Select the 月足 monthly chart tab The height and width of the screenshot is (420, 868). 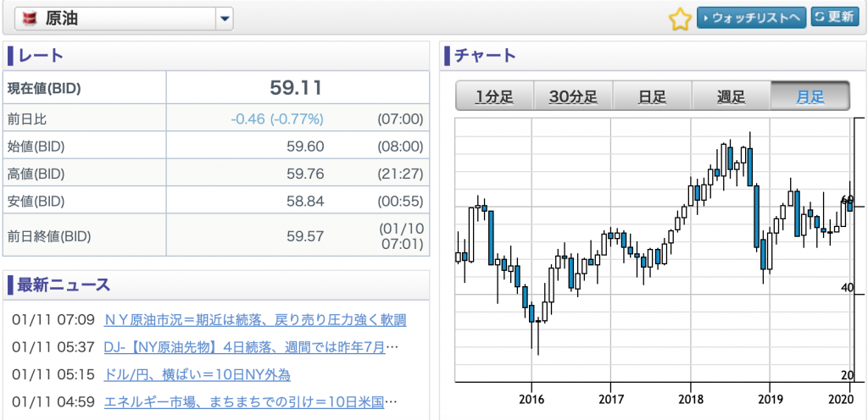tap(810, 97)
